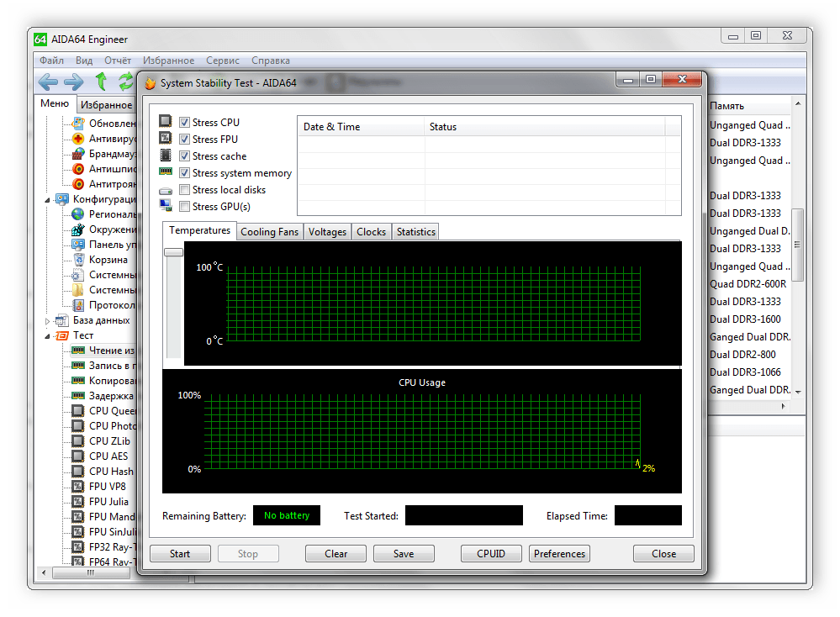The width and height of the screenshot is (840, 617).
Task: Uncheck the Stress CPU checkbox
Action: [184, 122]
